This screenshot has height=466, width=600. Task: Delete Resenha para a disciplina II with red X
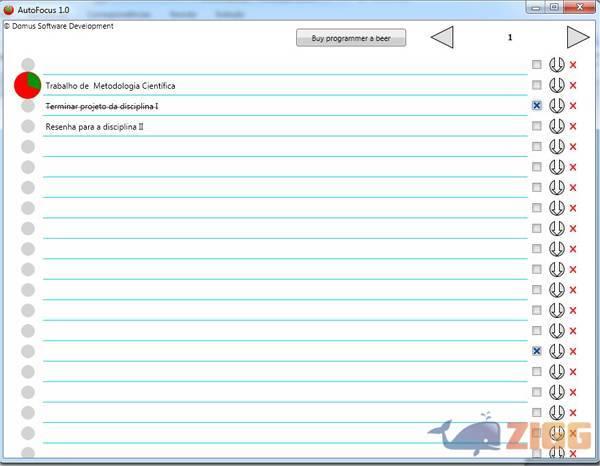pos(573,127)
